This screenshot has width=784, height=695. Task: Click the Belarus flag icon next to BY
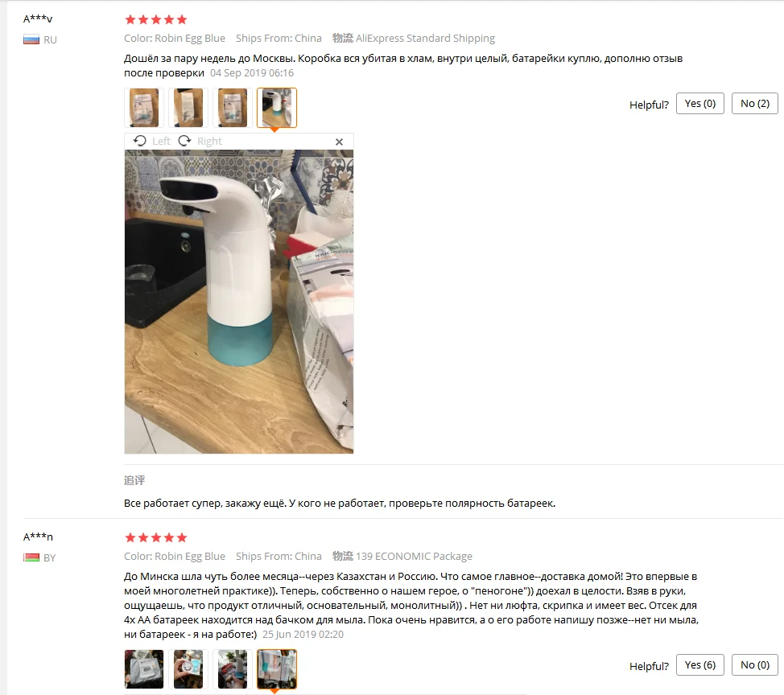[x=31, y=557]
